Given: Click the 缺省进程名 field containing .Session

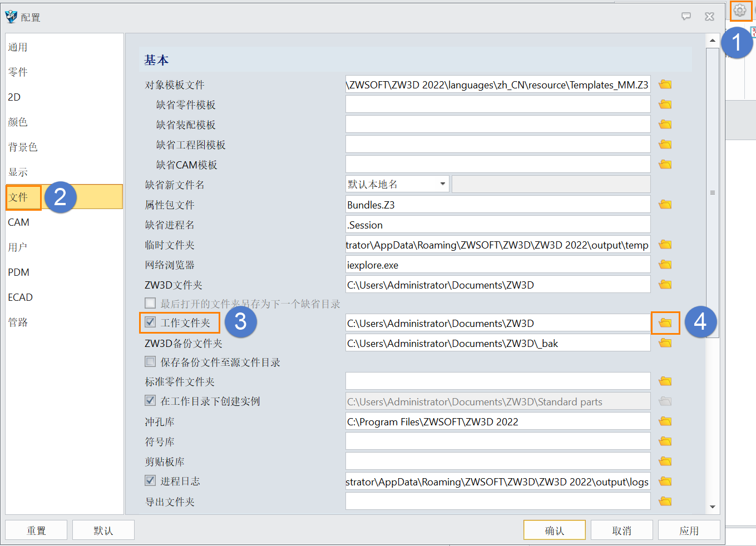Looking at the screenshot, I should coord(498,225).
